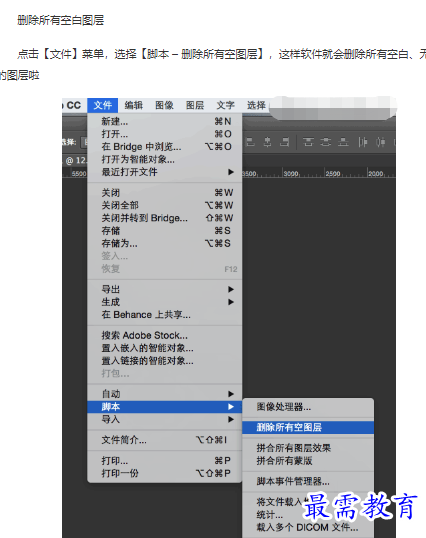Select 拼合所有蒙版 script

308,461
